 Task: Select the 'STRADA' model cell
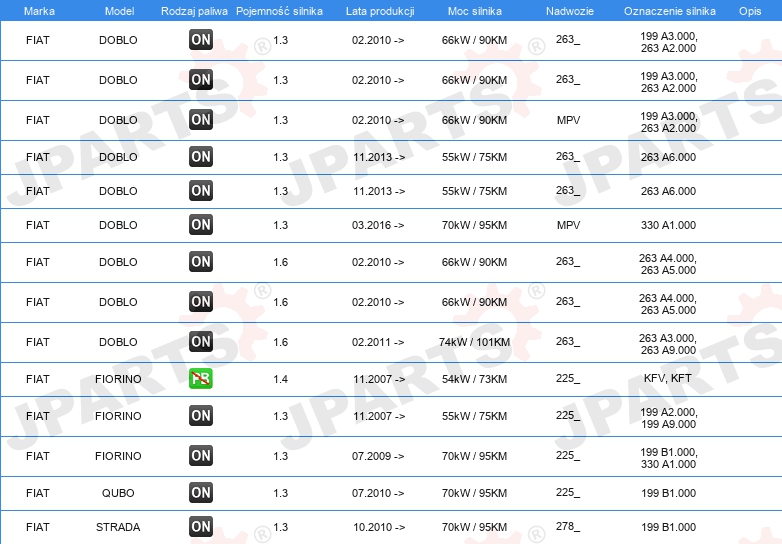pyautogui.click(x=118, y=527)
